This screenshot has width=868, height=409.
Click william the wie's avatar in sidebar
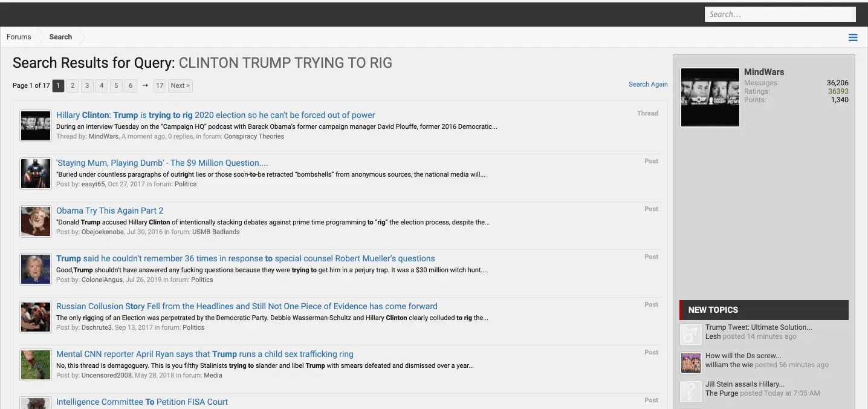click(x=690, y=362)
